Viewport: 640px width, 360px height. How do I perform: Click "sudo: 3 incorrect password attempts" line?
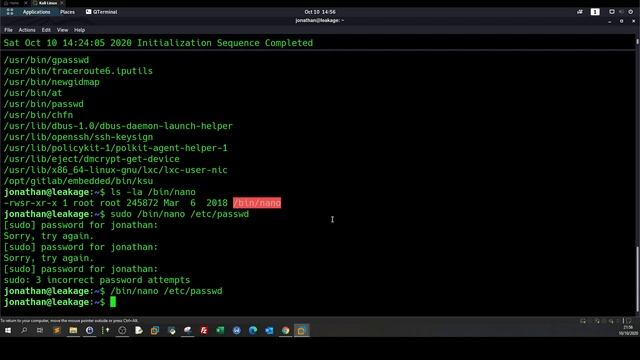click(x=97, y=280)
